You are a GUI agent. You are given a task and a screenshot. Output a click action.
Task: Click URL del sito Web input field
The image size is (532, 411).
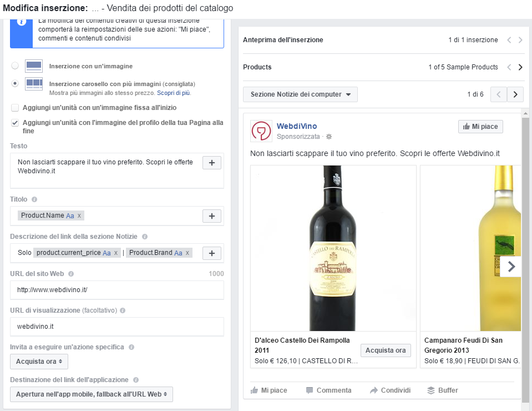[x=117, y=290]
